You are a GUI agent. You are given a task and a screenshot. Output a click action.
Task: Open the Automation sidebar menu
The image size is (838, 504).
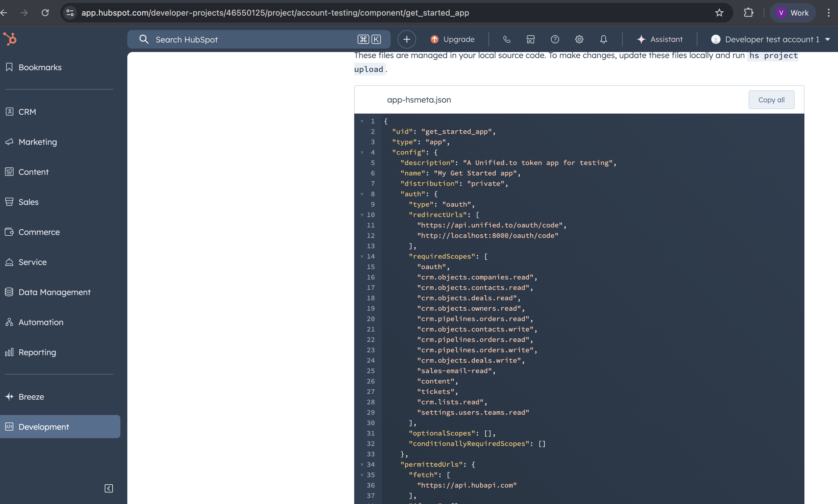point(41,322)
